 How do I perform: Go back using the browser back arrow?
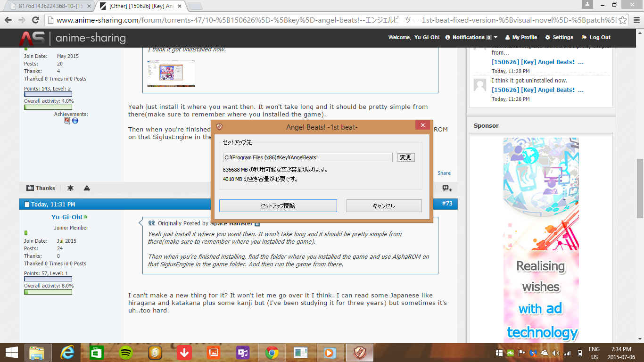[8, 20]
